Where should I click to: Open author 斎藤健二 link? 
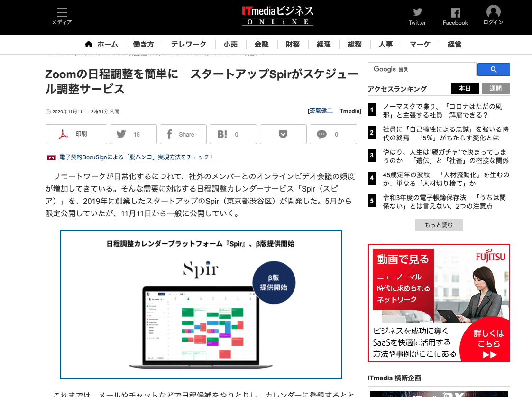pos(321,111)
